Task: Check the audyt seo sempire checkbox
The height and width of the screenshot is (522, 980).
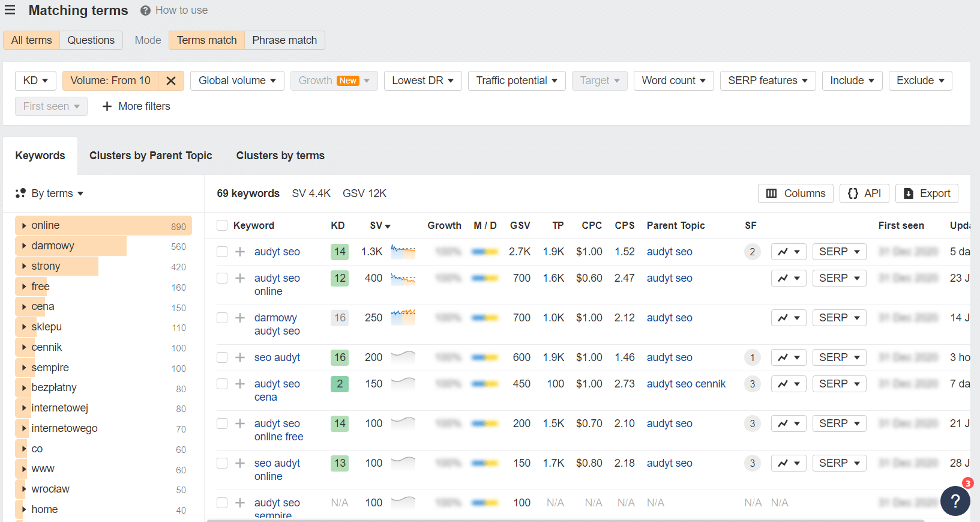Action: coord(222,503)
